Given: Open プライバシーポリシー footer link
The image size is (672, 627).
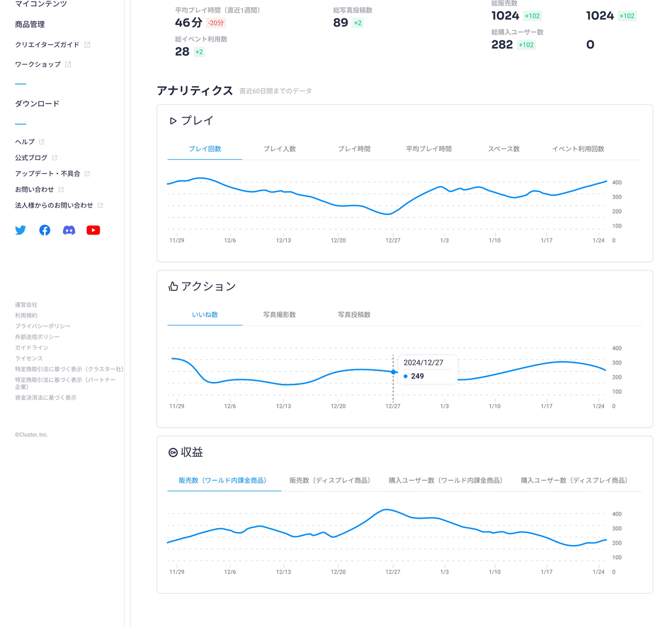Looking at the screenshot, I should (43, 326).
